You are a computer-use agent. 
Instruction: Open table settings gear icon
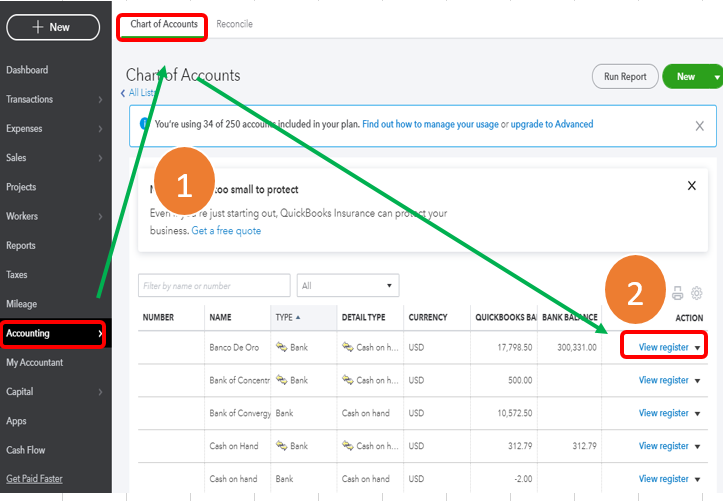click(x=696, y=293)
